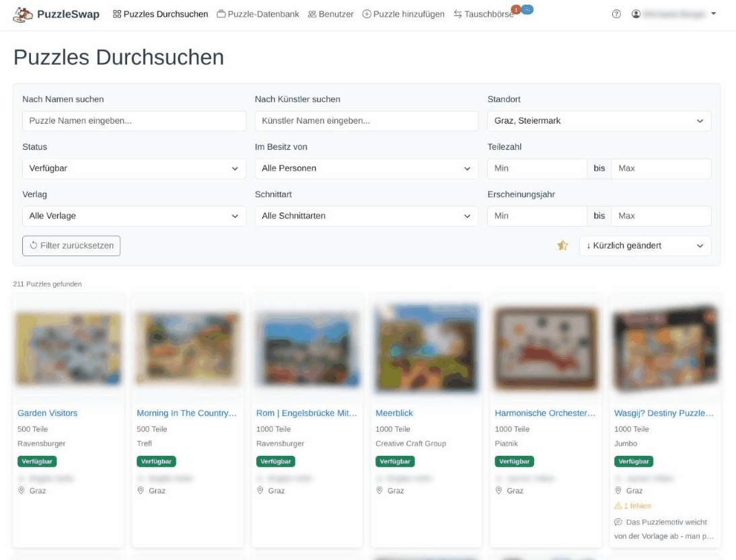
Task: Expand the Alle Schnittarten dropdown
Action: point(366,216)
